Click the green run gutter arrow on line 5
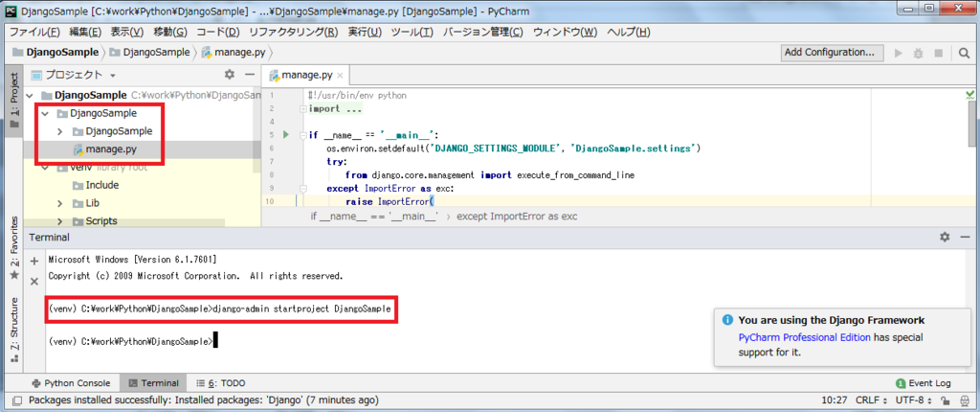 [x=287, y=135]
